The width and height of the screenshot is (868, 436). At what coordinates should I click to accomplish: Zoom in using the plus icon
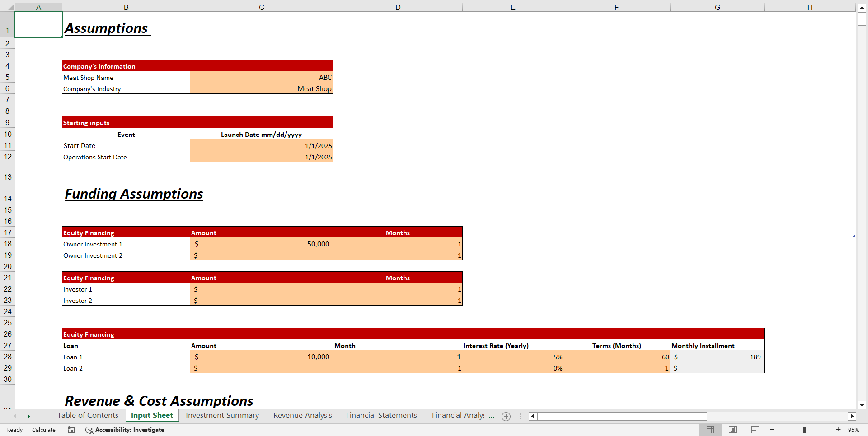(838, 430)
